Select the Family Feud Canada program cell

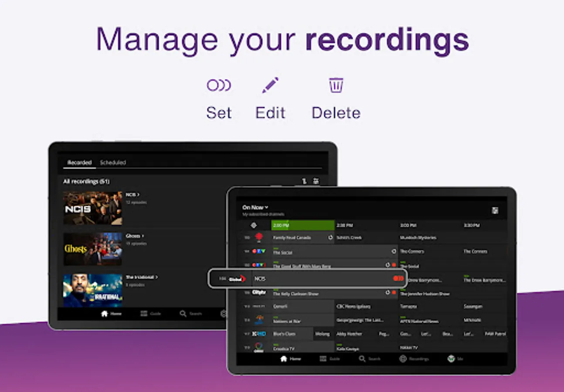coord(292,238)
